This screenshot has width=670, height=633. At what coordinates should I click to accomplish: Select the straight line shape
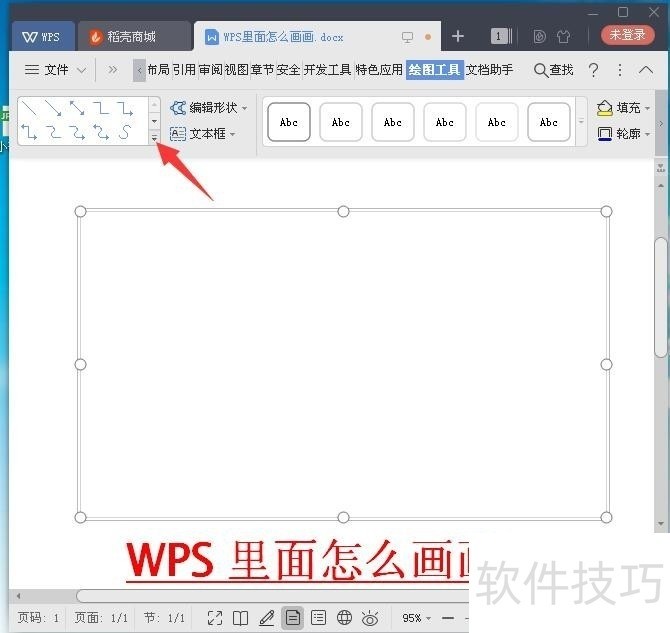click(29, 109)
